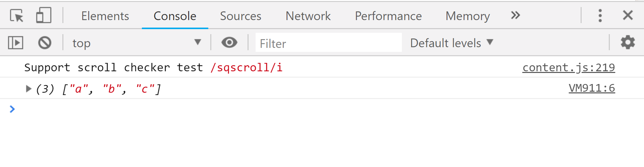Toggle the console sidebar icon
The width and height of the screenshot is (644, 167).
coord(15,43)
